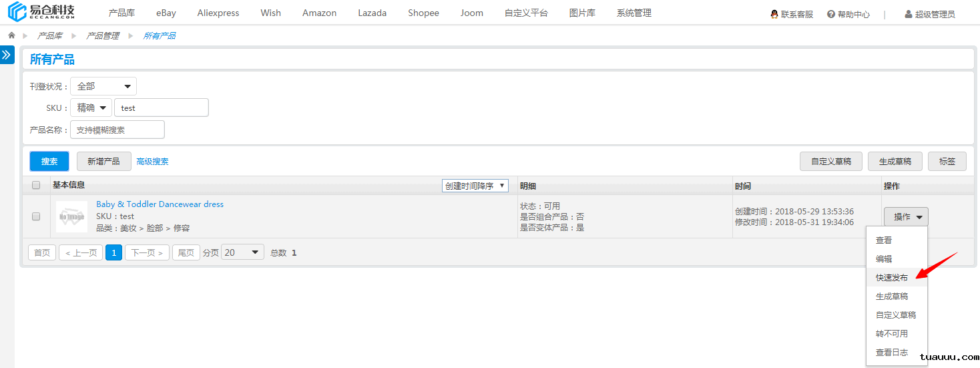Image resolution: width=980 pixels, height=368 pixels.
Task: Open the eBay tab in top navigation
Action: 166,13
